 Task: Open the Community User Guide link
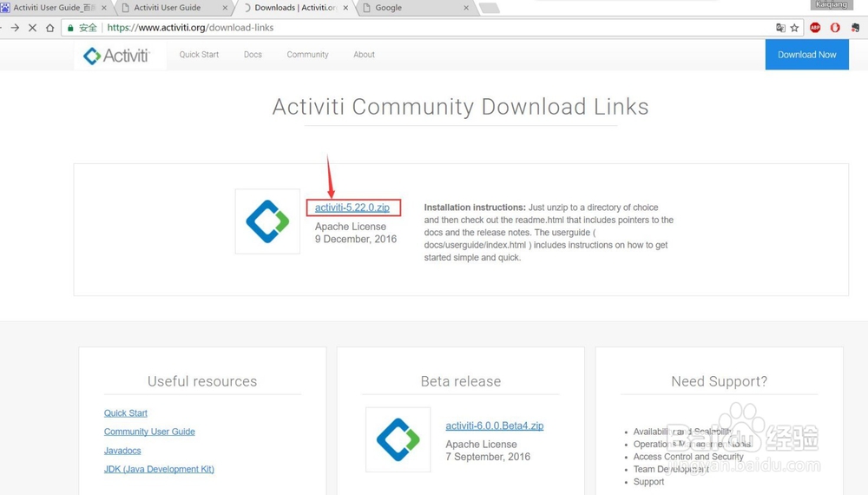coord(149,432)
